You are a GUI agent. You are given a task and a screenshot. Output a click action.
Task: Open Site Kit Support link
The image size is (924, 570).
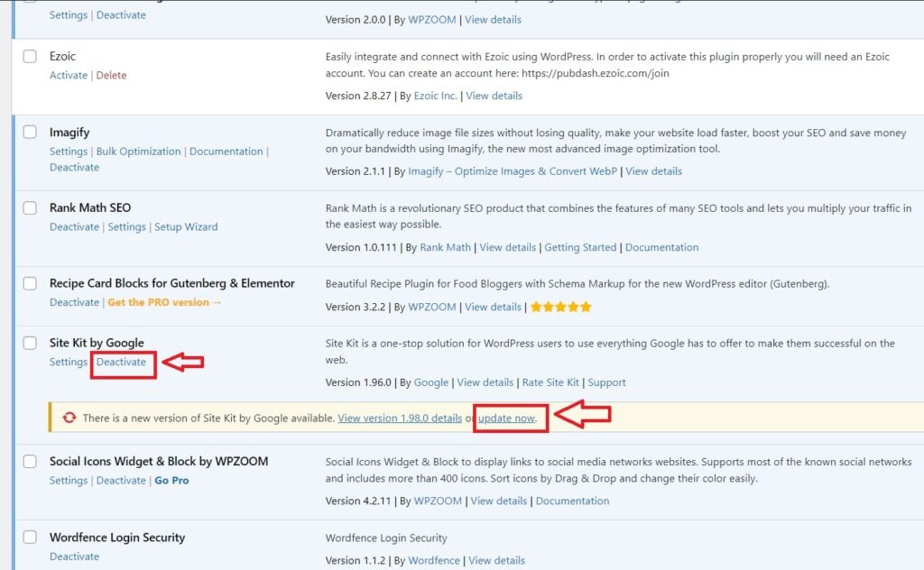point(606,382)
